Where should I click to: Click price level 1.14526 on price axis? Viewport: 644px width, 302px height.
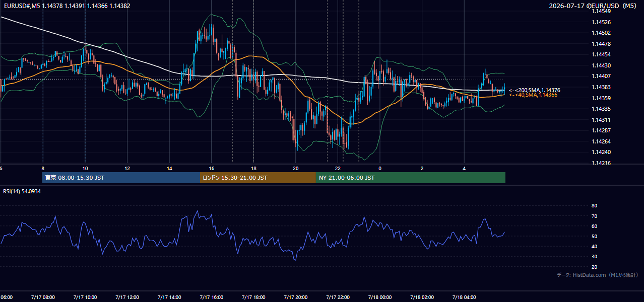[x=601, y=22]
